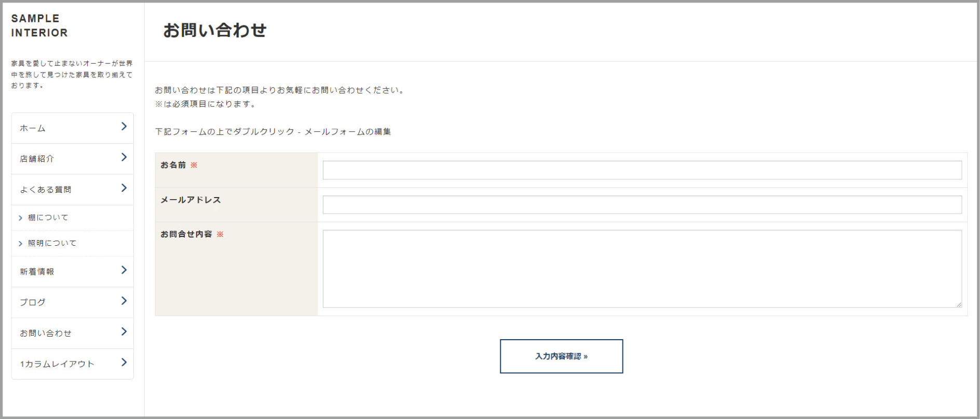980x419 pixels.
Task: Open the ホーム menu item
Action: pos(72,128)
